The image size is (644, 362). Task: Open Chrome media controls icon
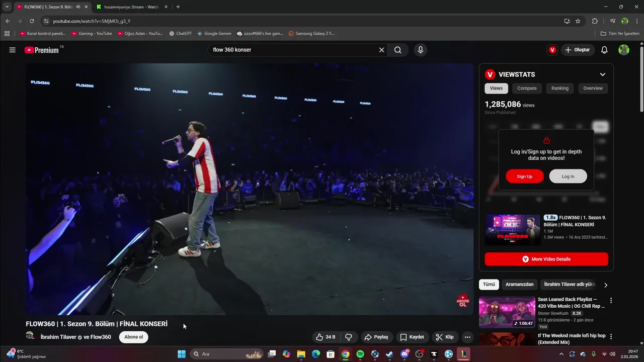click(x=612, y=21)
